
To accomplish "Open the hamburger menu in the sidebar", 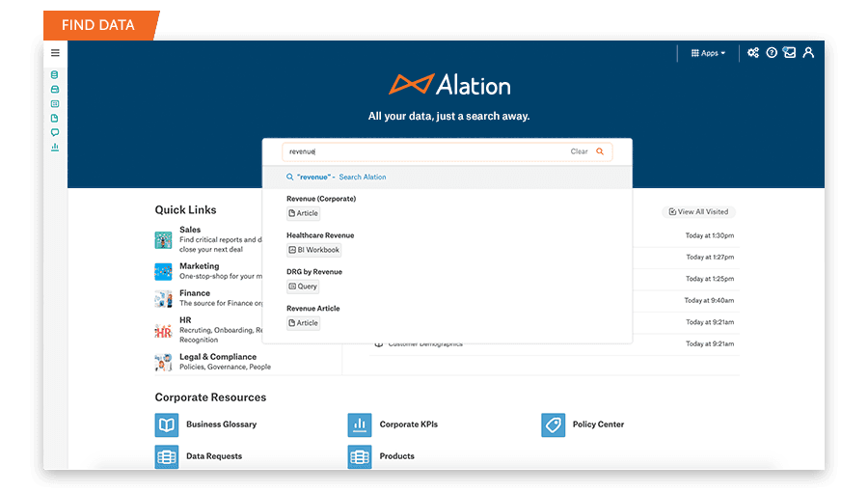I will [x=55, y=53].
